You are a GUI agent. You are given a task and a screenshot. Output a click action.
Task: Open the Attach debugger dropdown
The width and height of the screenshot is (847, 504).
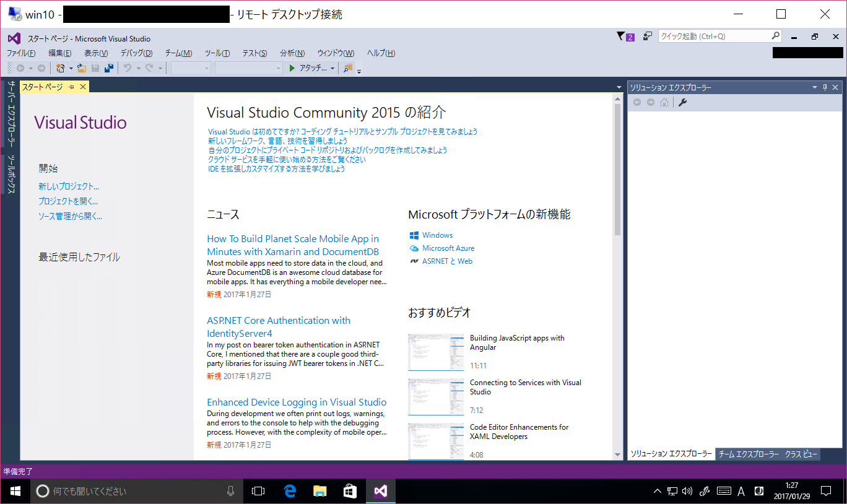pos(332,68)
